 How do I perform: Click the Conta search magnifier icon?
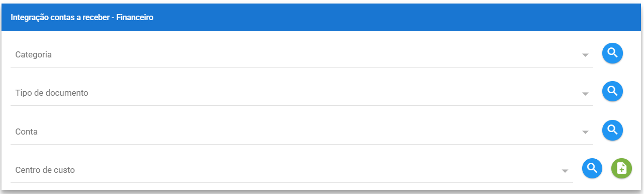(x=612, y=130)
